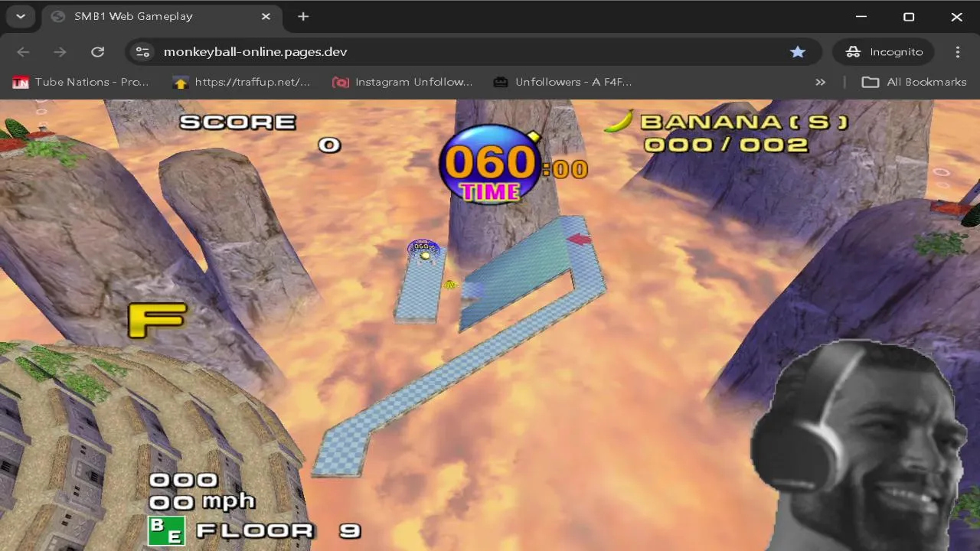
Task: Click the monkey ball on the track
Action: click(x=423, y=250)
